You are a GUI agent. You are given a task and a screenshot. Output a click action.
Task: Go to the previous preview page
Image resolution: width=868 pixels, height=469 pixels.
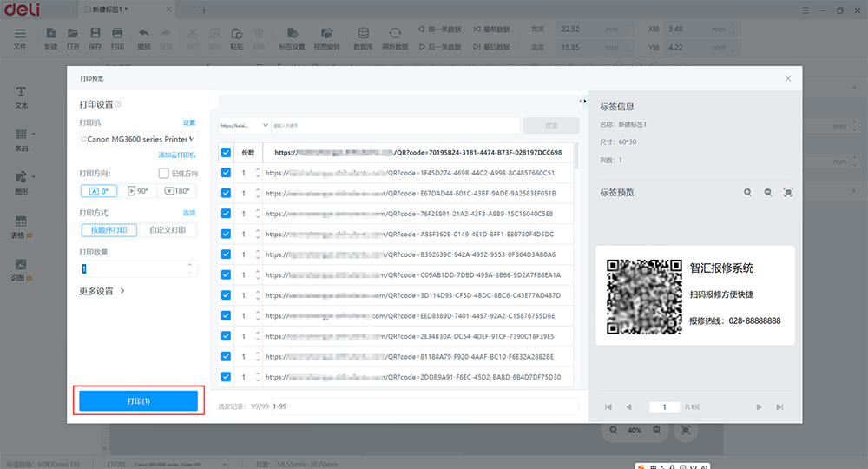click(x=628, y=407)
